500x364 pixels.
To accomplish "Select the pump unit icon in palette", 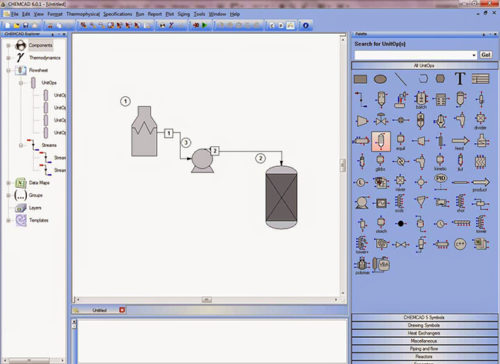I will point(361,202).
